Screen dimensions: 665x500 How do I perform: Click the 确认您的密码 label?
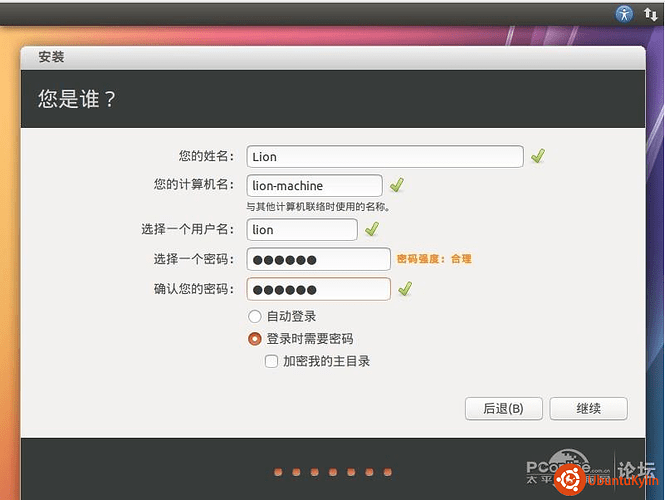tap(194, 289)
